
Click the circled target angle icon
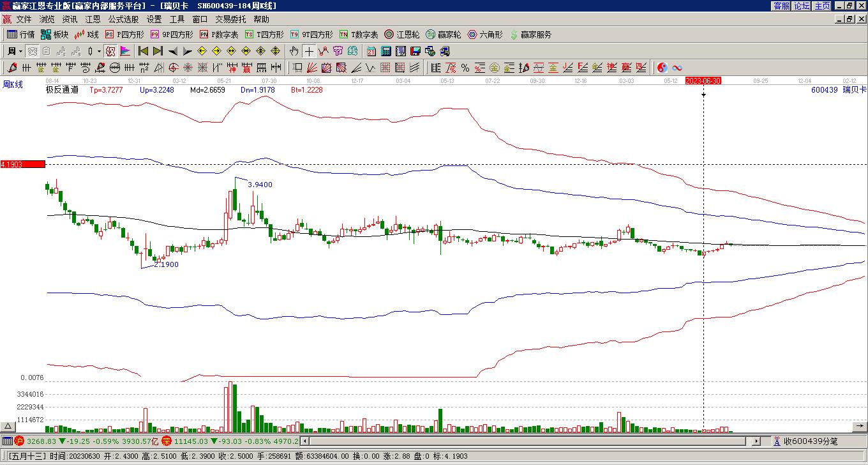pos(173,68)
